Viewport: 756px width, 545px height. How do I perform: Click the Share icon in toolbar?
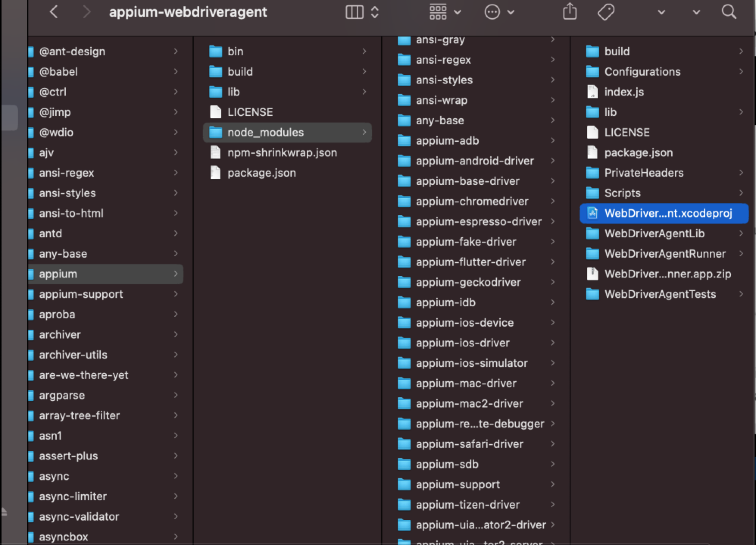[x=570, y=11]
